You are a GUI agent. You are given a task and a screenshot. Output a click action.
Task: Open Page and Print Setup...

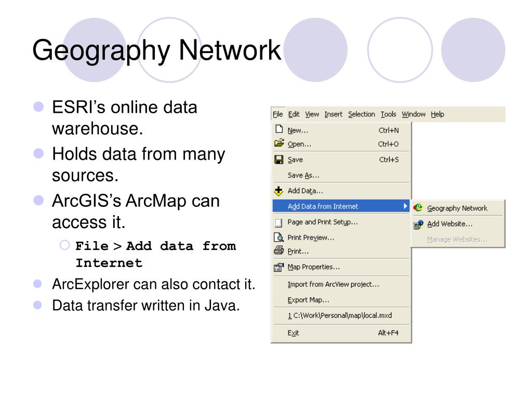341,222
